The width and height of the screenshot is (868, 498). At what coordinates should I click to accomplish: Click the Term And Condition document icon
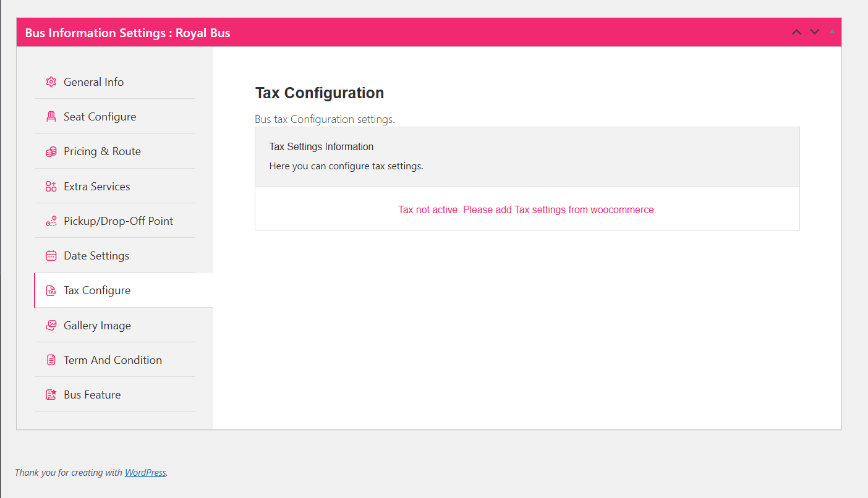point(51,360)
